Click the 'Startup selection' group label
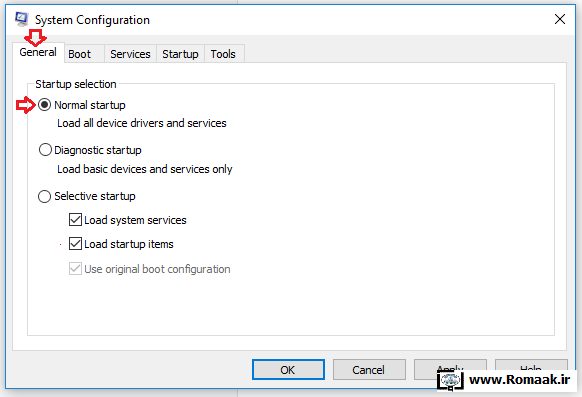The width and height of the screenshot is (582, 397). click(76, 84)
